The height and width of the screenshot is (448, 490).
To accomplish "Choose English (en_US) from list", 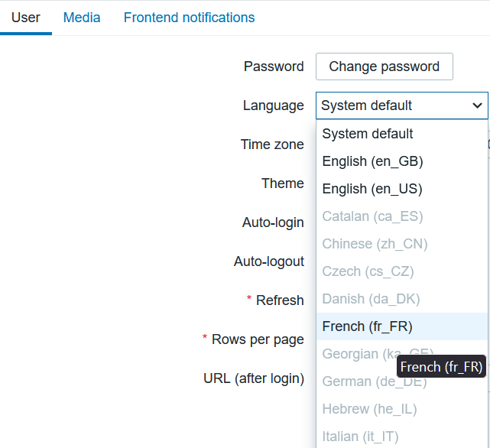I will (x=372, y=189).
